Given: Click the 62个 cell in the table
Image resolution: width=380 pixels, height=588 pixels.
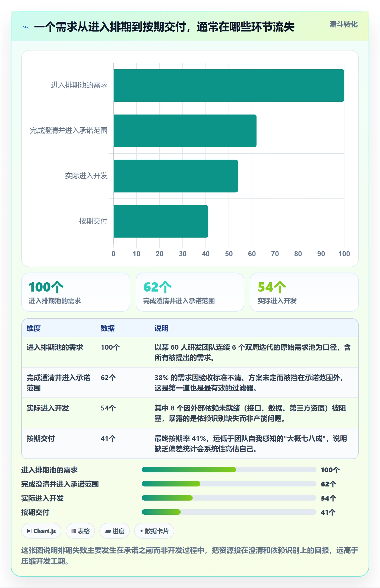Looking at the screenshot, I should pyautogui.click(x=108, y=378).
